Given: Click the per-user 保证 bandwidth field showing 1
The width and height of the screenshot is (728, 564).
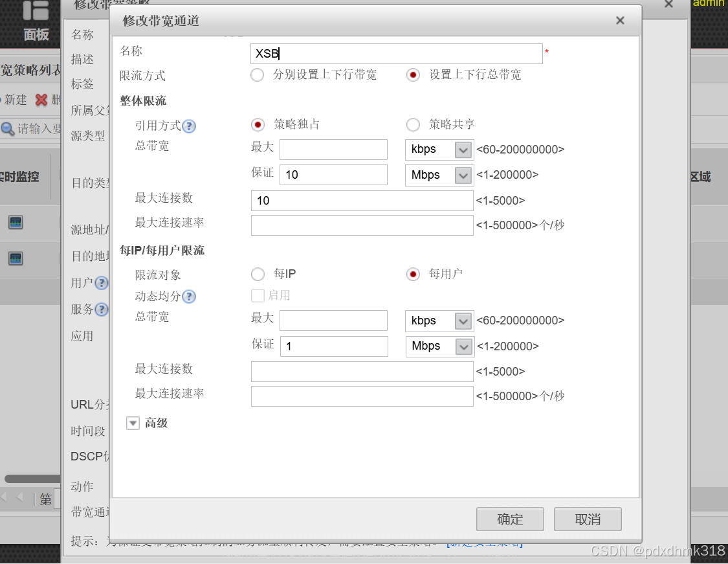Looking at the screenshot, I should pos(334,346).
